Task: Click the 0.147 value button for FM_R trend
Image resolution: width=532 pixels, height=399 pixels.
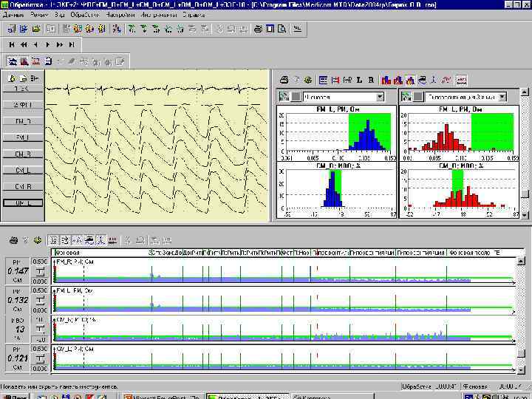Action: [x=18, y=271]
